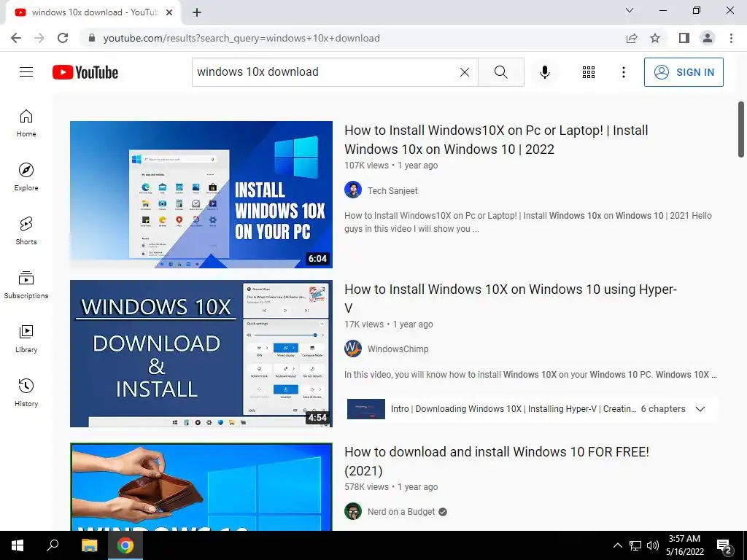Image resolution: width=747 pixels, height=560 pixels.
Task: Click the '107K views' text
Action: pyautogui.click(x=366, y=166)
